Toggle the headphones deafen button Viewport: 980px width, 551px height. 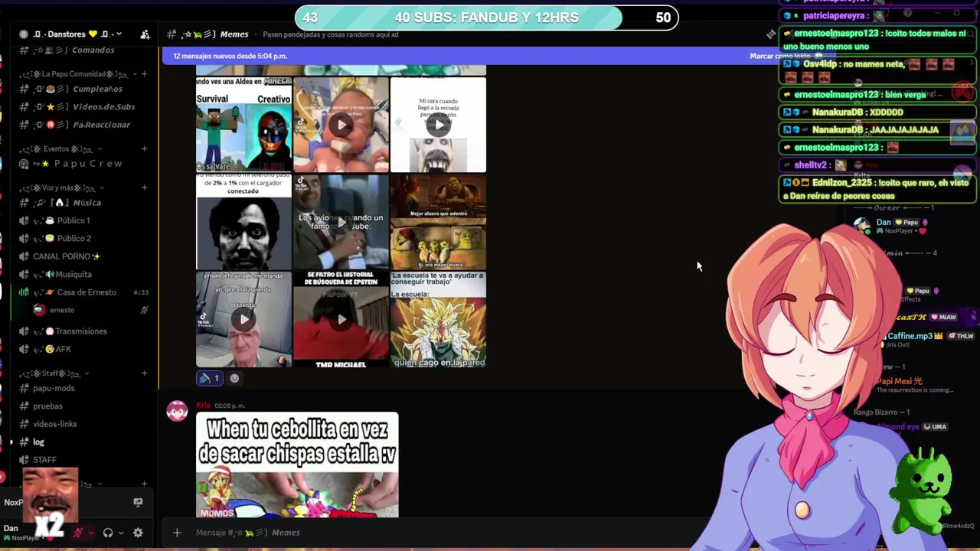click(x=108, y=533)
